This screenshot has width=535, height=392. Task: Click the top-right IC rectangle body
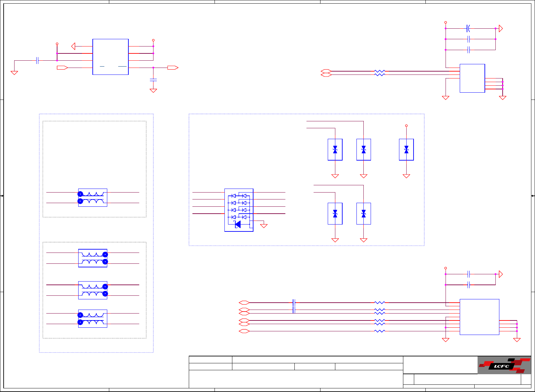tap(472, 78)
